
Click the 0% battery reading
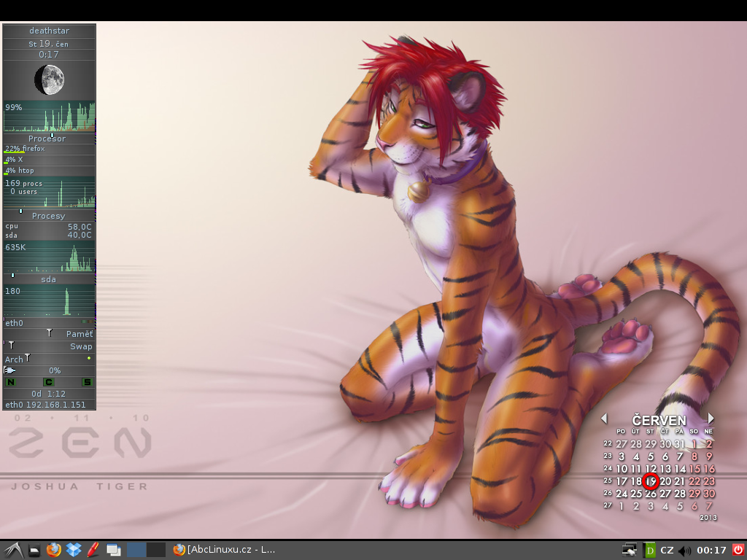click(55, 370)
